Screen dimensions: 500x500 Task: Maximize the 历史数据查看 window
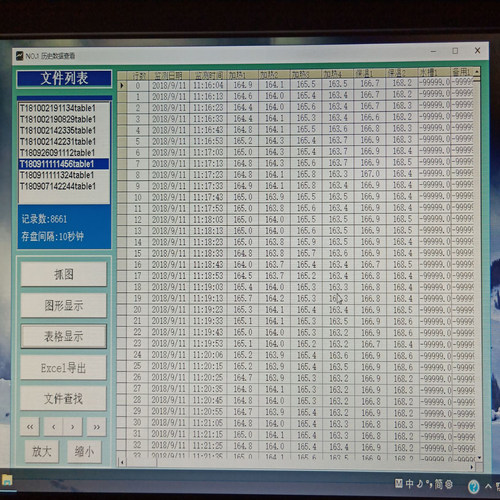[455, 51]
